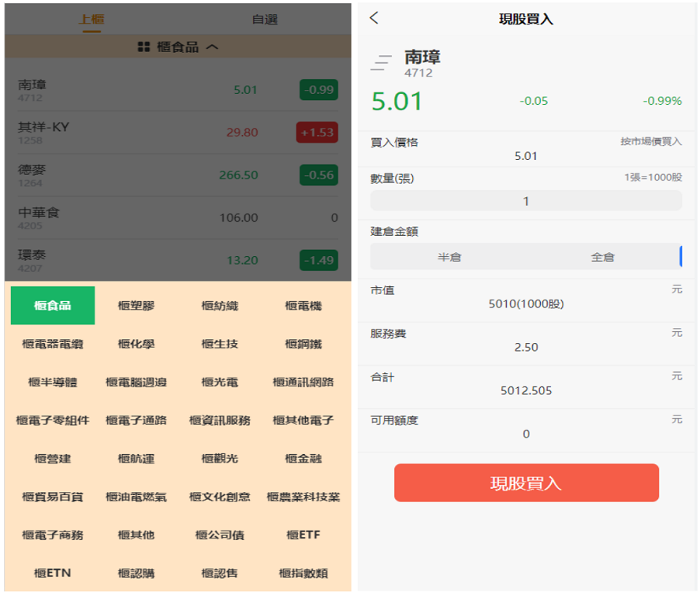Click the red +1.53 change badge
Image resolution: width=700 pixels, height=596 pixels.
click(317, 132)
